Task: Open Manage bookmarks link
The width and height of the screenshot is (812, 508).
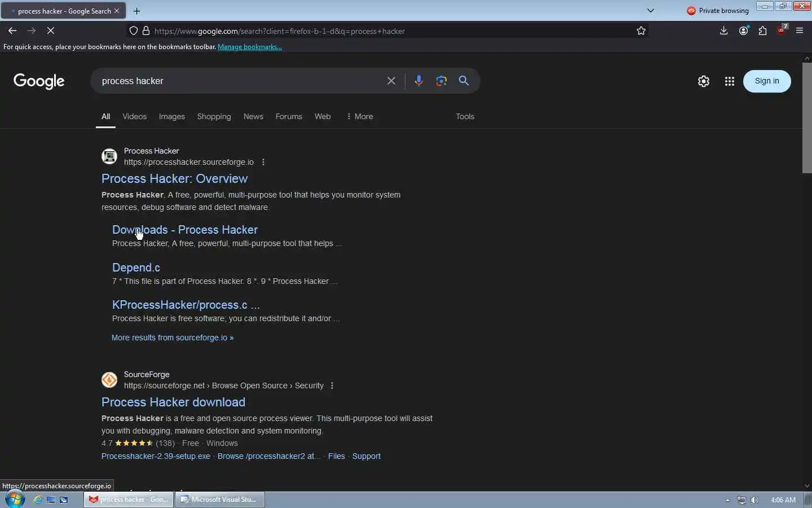Action: [x=249, y=47]
